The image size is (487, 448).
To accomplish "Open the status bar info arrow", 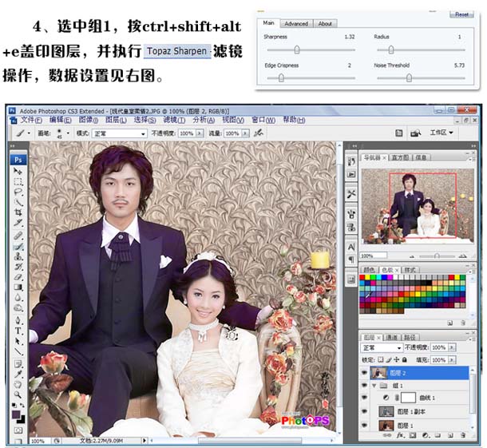I will pyautogui.click(x=145, y=441).
